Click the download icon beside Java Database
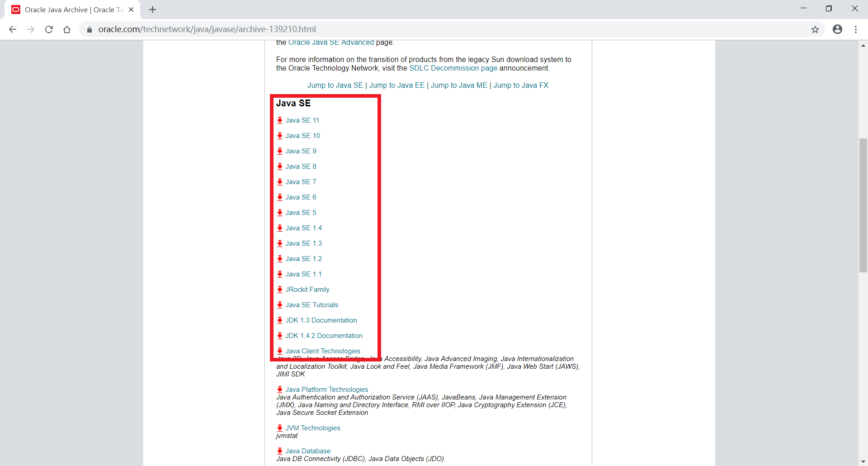This screenshot has height=466, width=868. click(x=280, y=451)
